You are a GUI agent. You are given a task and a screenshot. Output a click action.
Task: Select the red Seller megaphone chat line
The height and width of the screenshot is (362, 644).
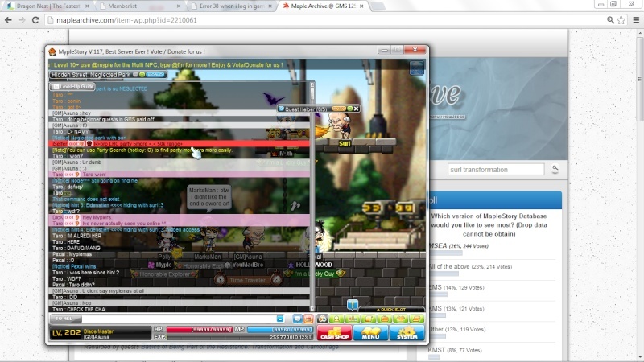[180, 144]
